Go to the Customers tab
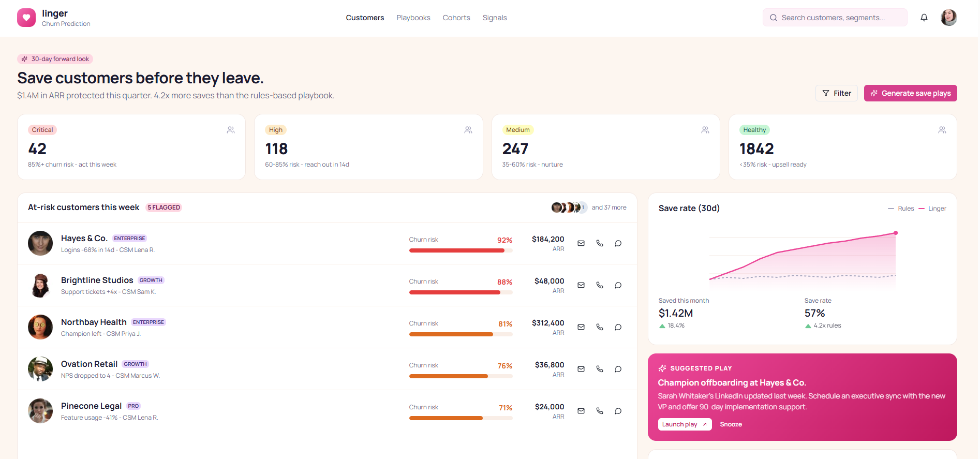This screenshot has width=980, height=459. [x=365, y=18]
